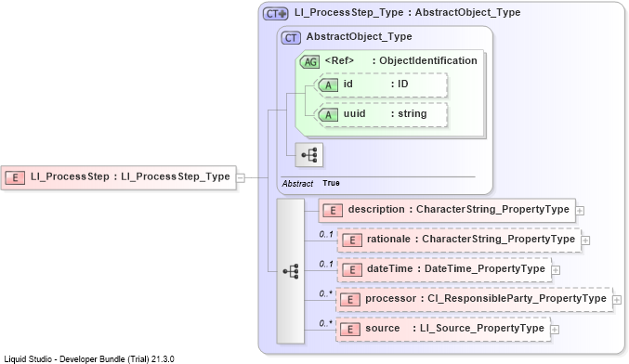The image size is (629, 364).
Task: Select the uuid : string attribute text
Action: (385, 113)
